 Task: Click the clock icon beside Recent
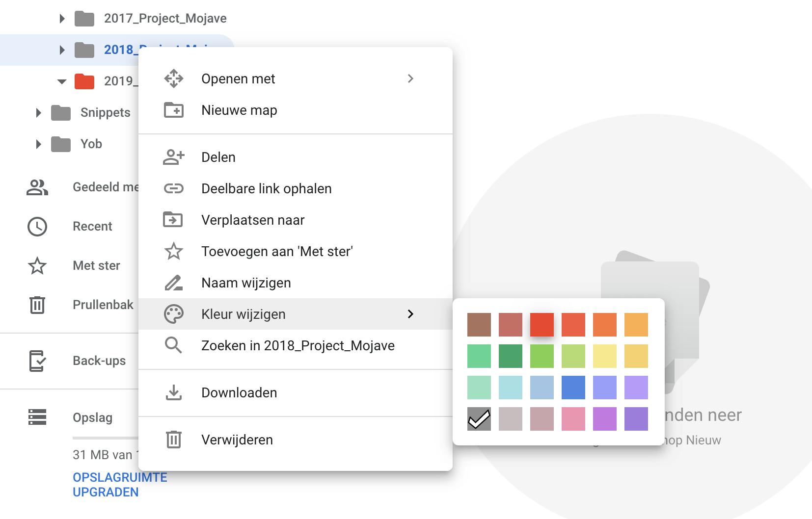coord(37,227)
